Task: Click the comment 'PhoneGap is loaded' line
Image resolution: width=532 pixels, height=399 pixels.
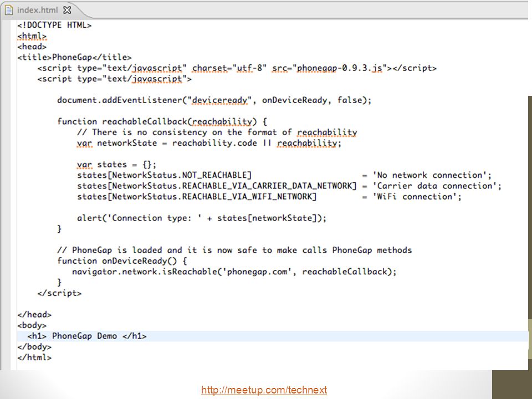Action: click(234, 250)
